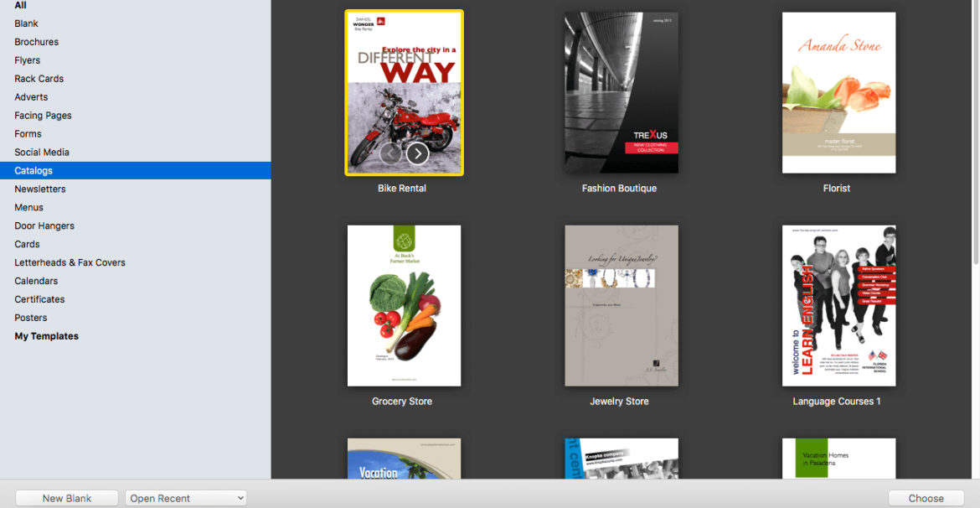Select the Grocery Store template thumbnail
This screenshot has height=508, width=980.
click(404, 306)
